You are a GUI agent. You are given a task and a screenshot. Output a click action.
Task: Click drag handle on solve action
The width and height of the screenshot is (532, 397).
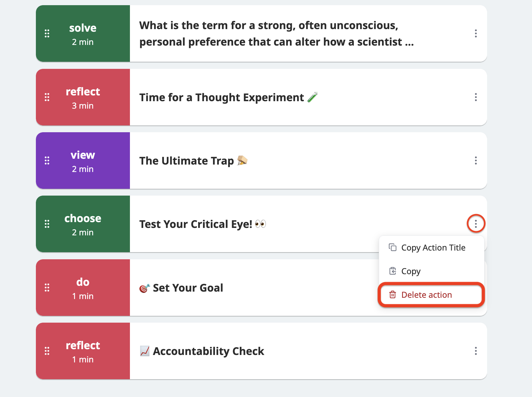(47, 34)
